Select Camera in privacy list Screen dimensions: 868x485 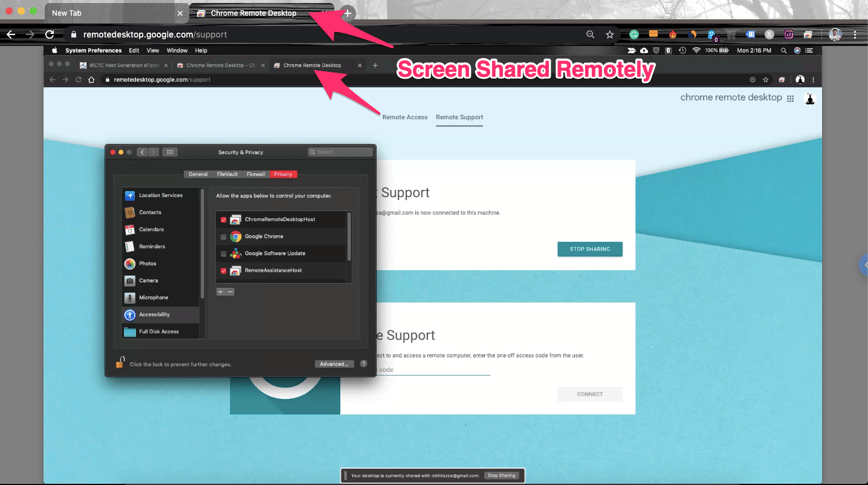click(161, 280)
